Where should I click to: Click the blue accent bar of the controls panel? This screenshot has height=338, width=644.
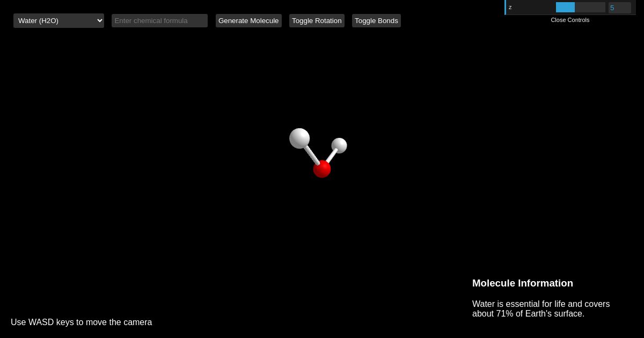tap(505, 7)
